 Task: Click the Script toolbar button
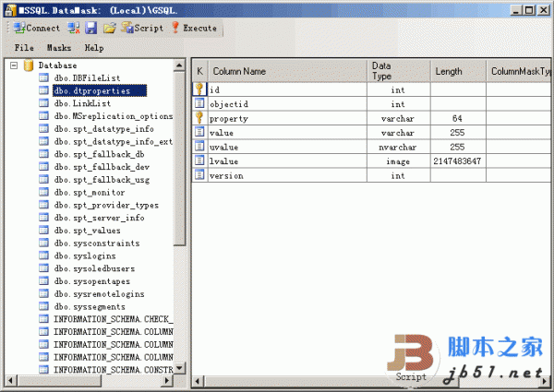(x=142, y=28)
